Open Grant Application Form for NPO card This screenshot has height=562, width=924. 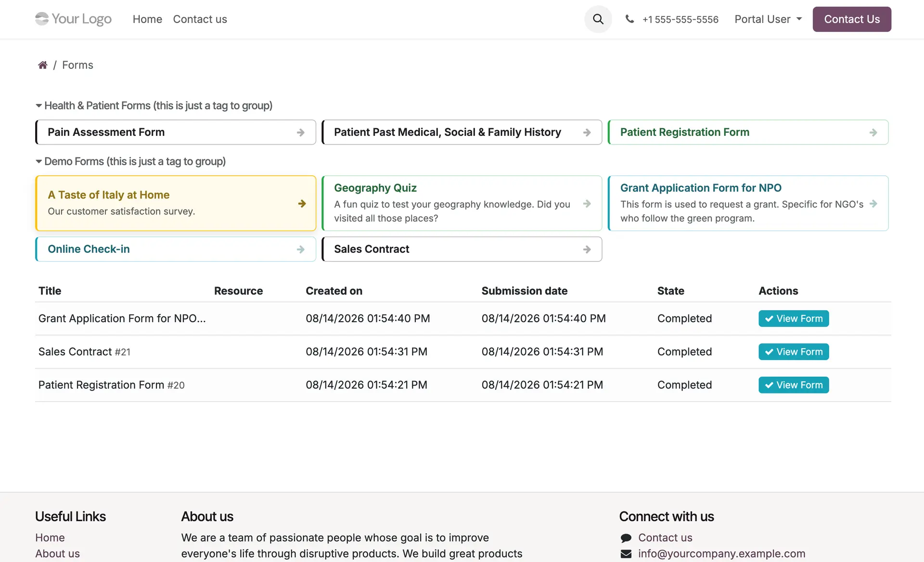748,203
